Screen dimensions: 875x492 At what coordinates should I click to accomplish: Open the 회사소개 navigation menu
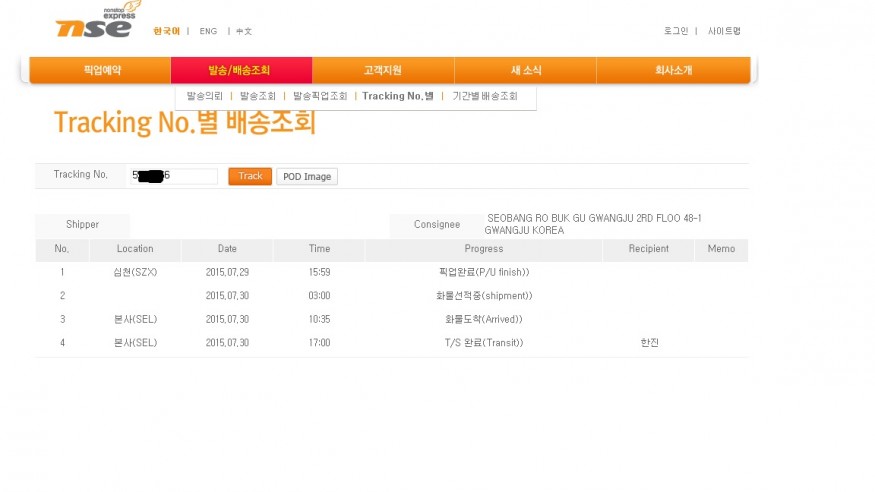673,70
